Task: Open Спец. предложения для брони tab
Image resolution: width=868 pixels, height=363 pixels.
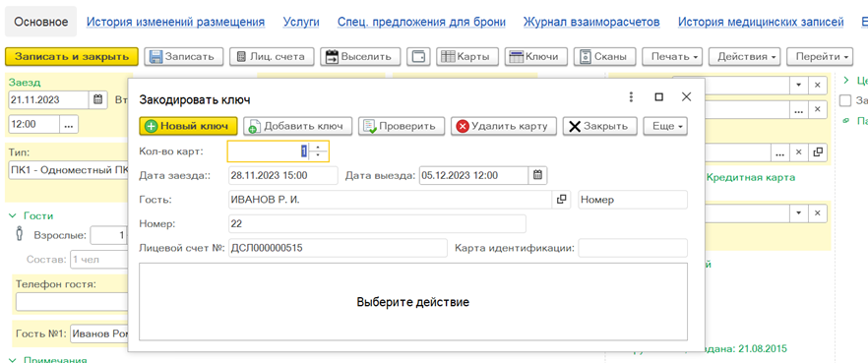Action: (x=421, y=22)
